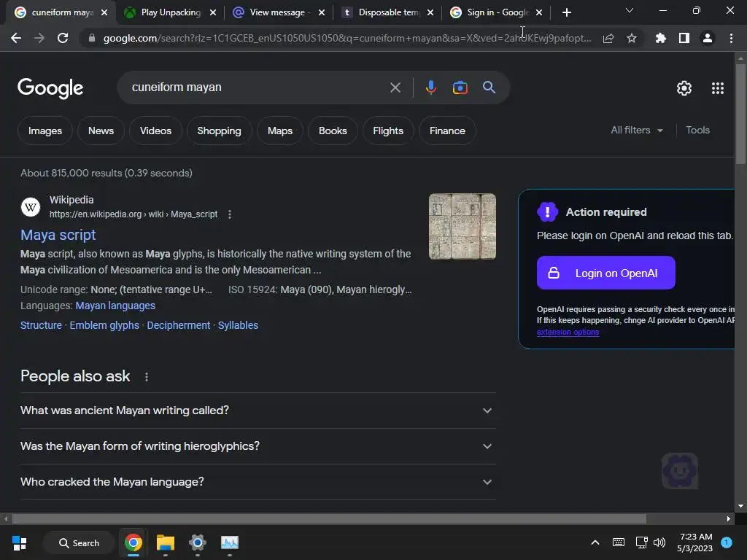The height and width of the screenshot is (560, 747).
Task: Filter results by Images
Action: coord(44,131)
